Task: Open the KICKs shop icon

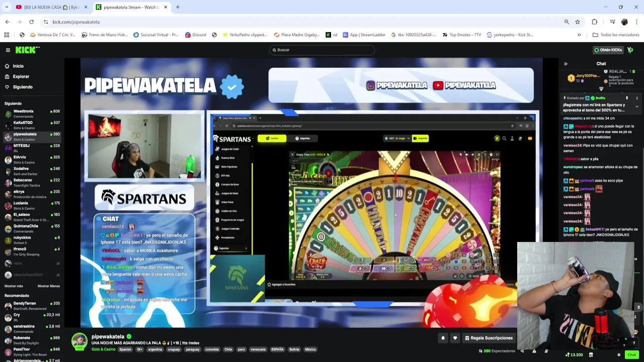Action: (591, 355)
